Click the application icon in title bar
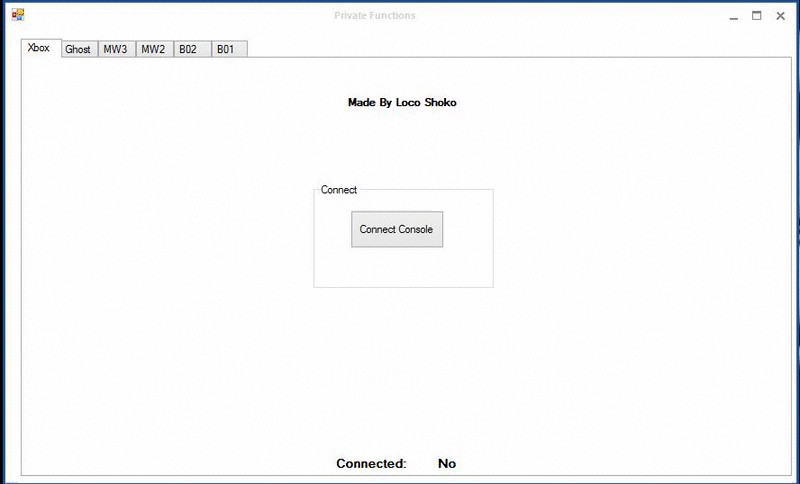The image size is (800, 484). pos(18,15)
